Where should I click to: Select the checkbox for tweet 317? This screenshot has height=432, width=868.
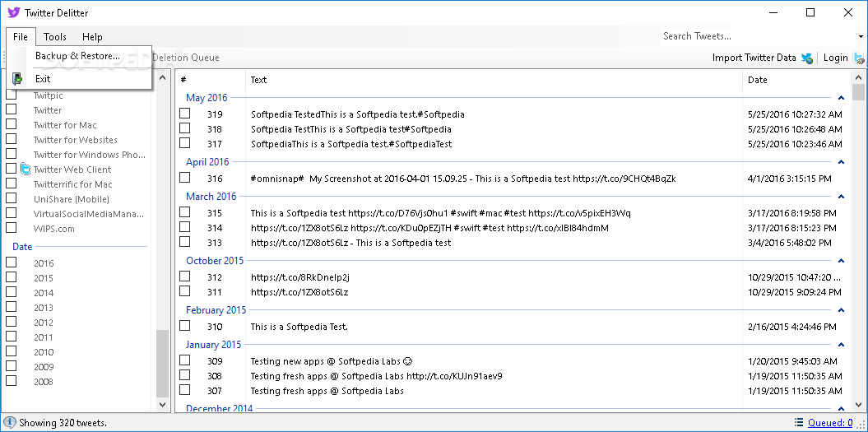[x=185, y=143]
